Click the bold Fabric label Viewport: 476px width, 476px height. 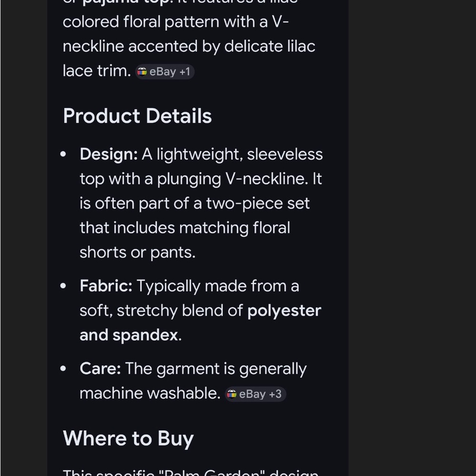pos(106,286)
